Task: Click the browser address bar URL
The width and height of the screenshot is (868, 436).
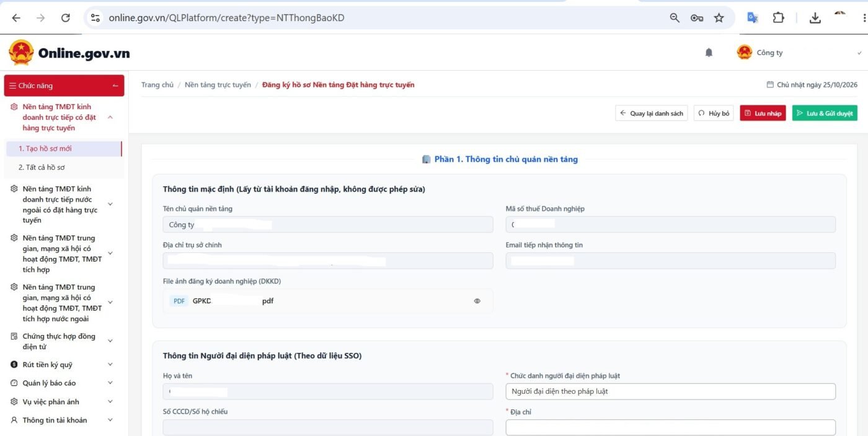Action: [x=227, y=18]
